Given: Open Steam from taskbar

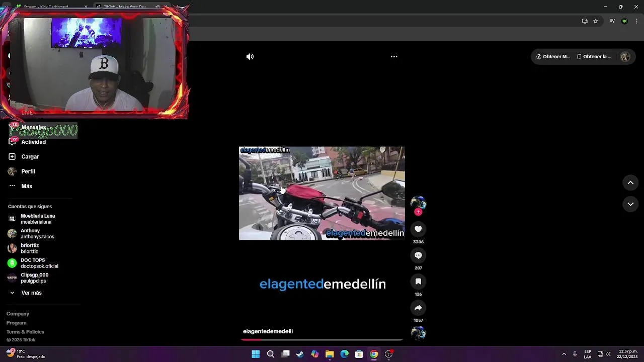Looking at the screenshot, I should (x=300, y=354).
